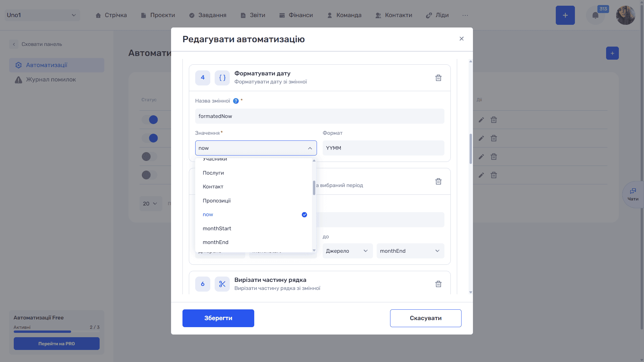Enable the fourth automation status switch
The height and width of the screenshot is (362, 644).
coord(150,175)
